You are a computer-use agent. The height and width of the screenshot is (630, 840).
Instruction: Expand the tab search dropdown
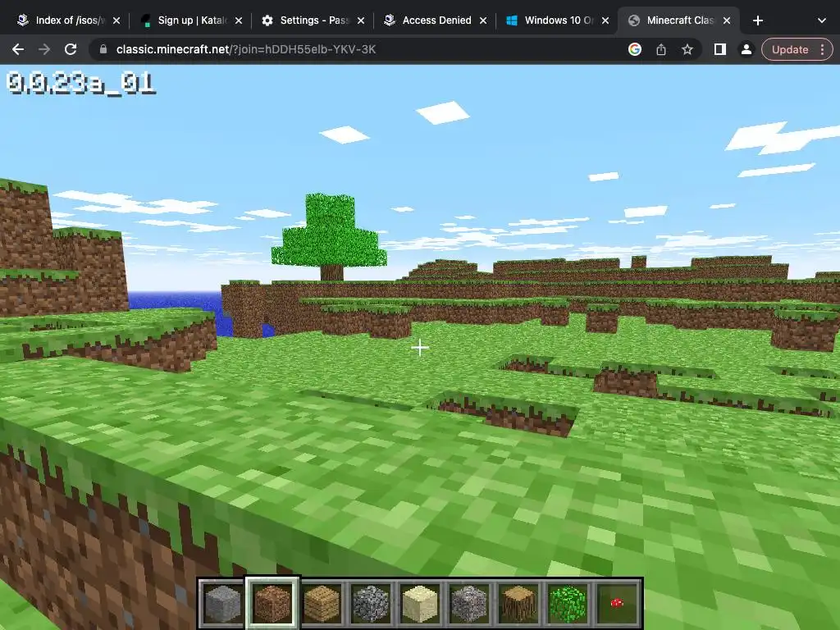pyautogui.click(x=822, y=21)
